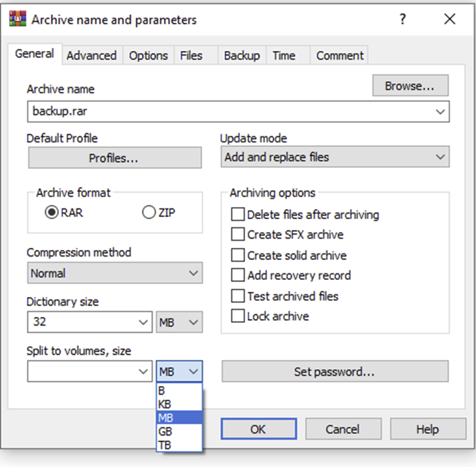Expand the Compression method dropdown

[x=114, y=273]
